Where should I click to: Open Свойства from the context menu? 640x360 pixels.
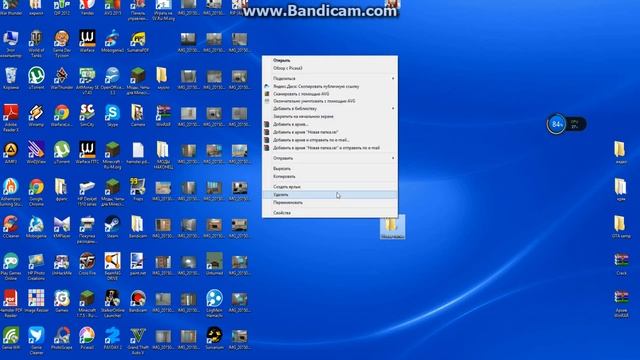(329, 213)
